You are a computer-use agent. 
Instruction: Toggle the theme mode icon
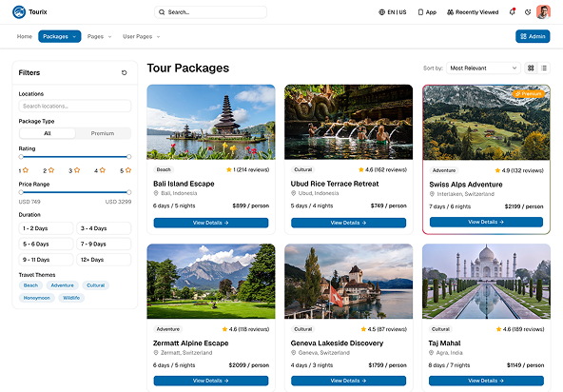(528, 12)
